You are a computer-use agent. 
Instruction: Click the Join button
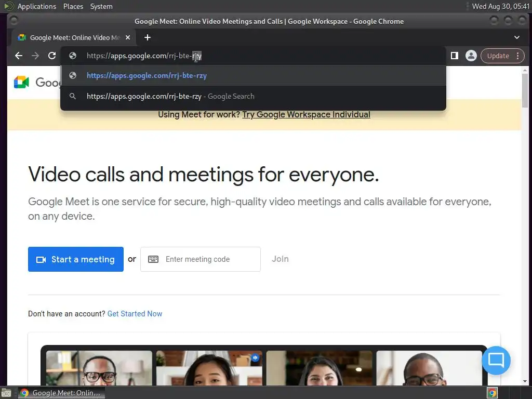pos(280,259)
